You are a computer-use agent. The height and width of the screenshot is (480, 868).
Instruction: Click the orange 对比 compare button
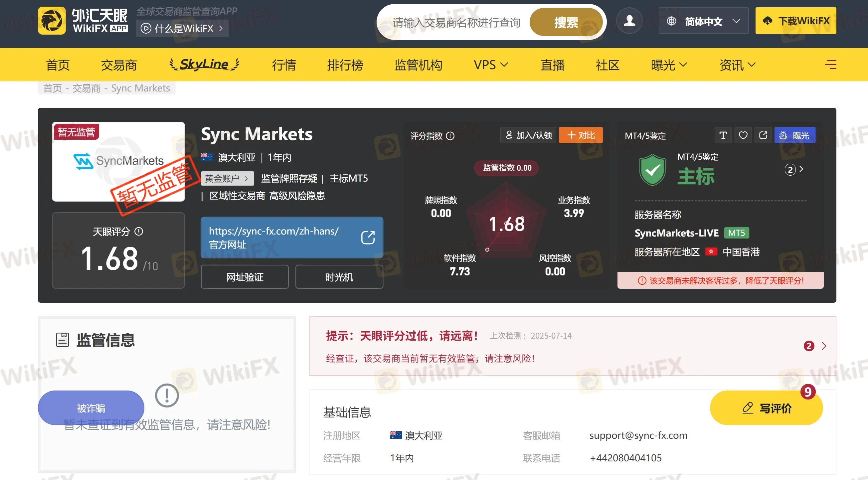(580, 135)
